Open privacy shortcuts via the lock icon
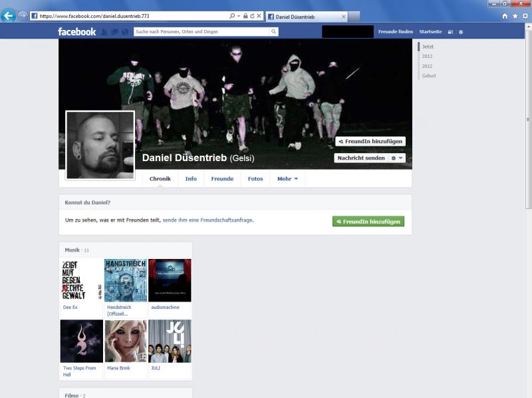Screen dimensions: 532x398 pyautogui.click(x=450, y=31)
